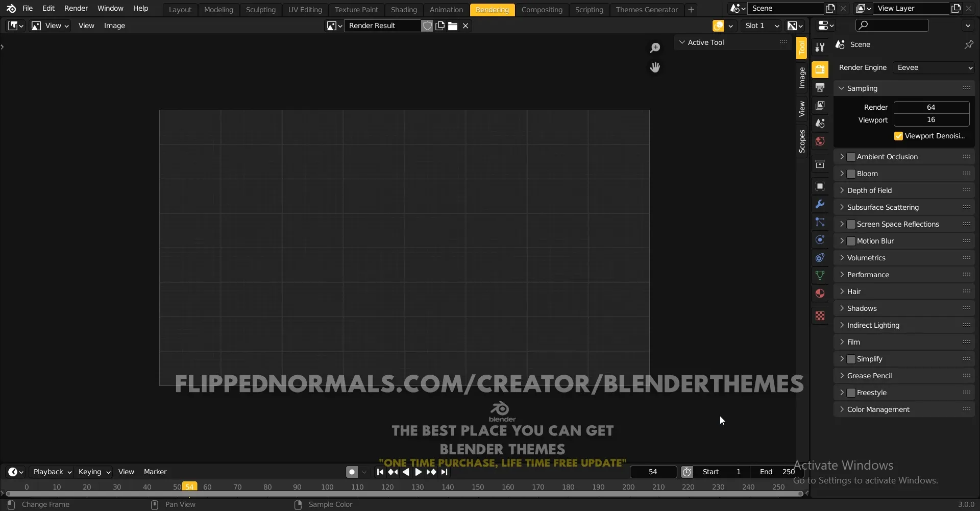Switch to the Compositing workspace tab
The image size is (980, 511).
pyautogui.click(x=542, y=9)
